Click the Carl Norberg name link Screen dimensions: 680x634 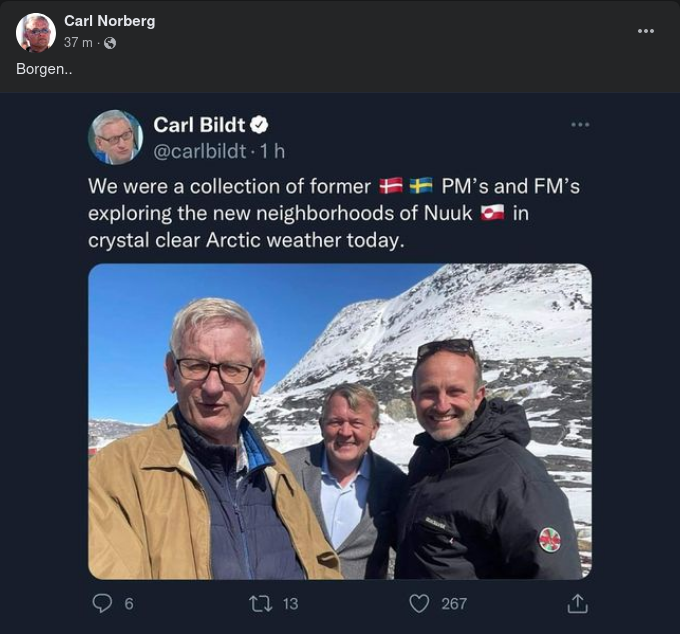click(x=109, y=21)
